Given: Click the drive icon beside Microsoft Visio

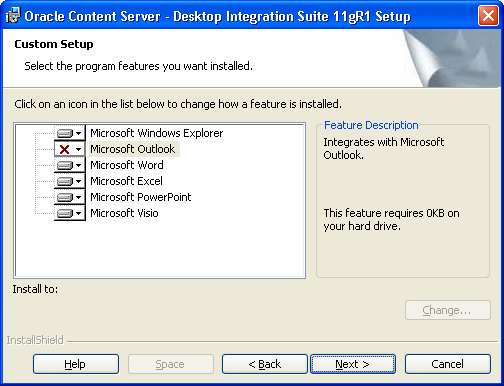Looking at the screenshot, I should (65, 213).
